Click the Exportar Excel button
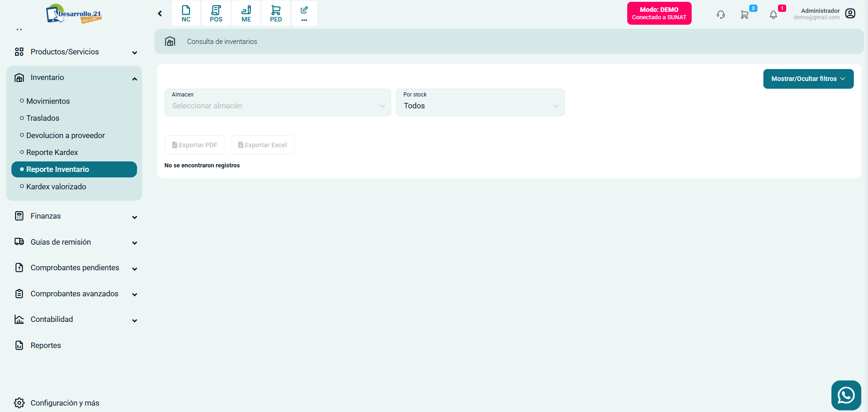This screenshot has height=412, width=868. [x=262, y=145]
